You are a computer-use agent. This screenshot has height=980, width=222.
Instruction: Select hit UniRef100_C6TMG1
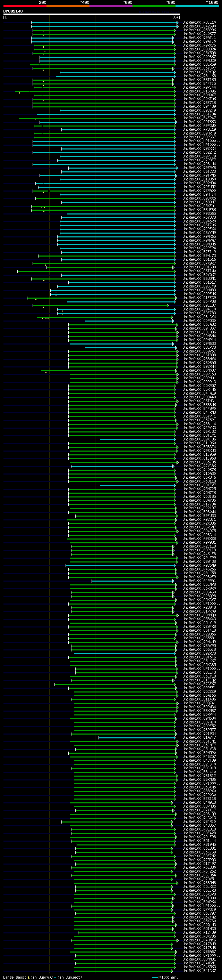[199, 401]
